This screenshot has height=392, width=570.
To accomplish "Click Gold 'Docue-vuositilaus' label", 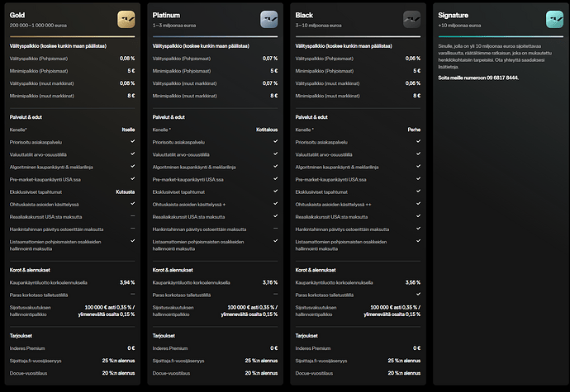I will tap(28, 373).
